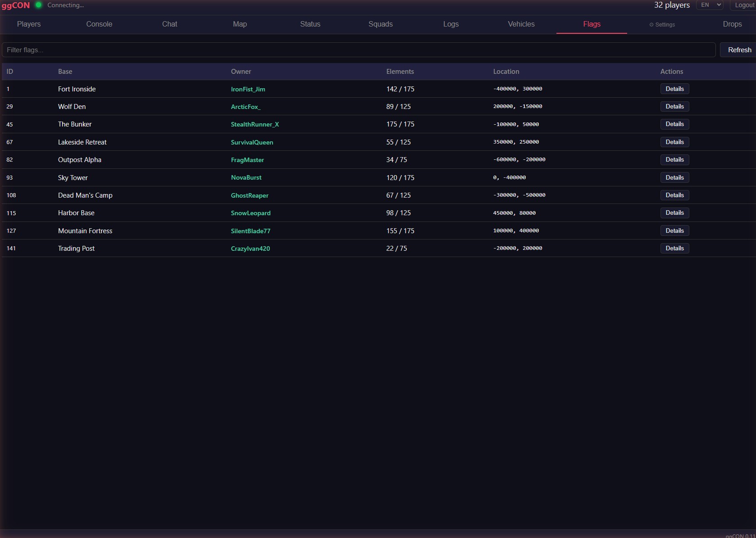This screenshot has height=538, width=756.
Task: Open Details for Wolf Den
Action: click(674, 107)
